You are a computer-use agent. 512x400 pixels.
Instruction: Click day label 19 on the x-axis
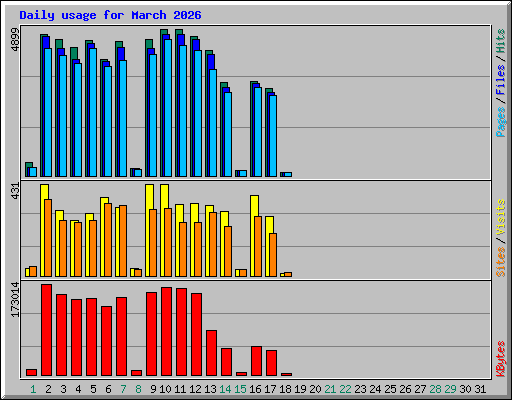[x=300, y=389]
